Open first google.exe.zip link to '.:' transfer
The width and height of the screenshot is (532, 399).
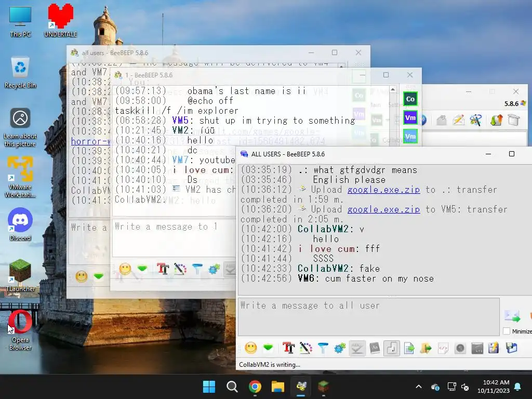(x=384, y=190)
